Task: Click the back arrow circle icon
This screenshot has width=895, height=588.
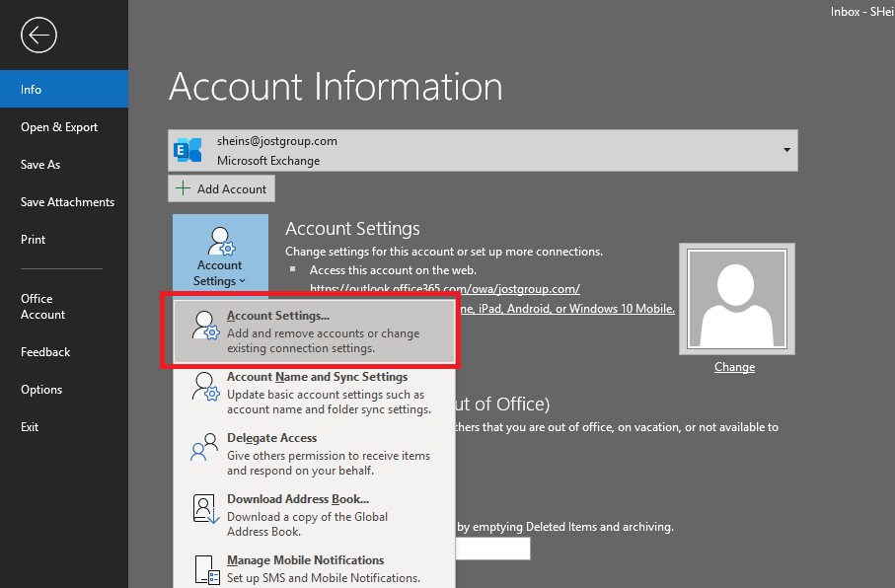Action: tap(38, 36)
